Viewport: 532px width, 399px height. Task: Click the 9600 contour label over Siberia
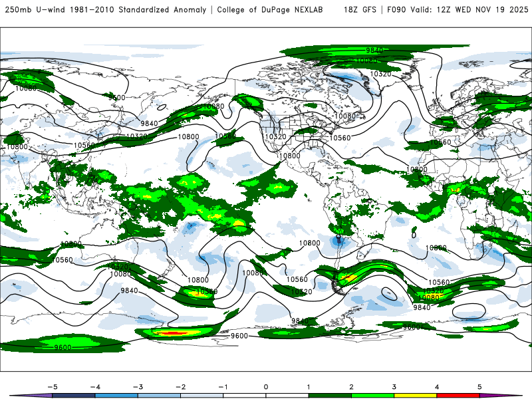pos(117,98)
